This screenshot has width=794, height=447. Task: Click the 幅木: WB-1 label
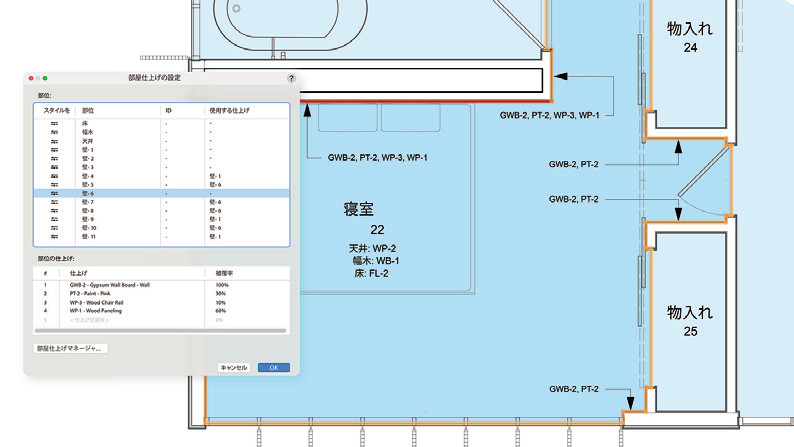pos(376,261)
